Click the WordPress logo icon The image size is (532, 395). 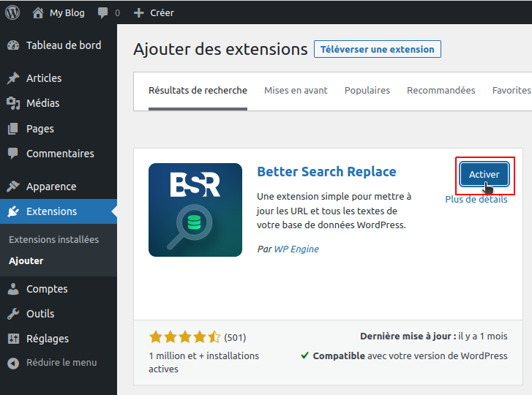[13, 12]
